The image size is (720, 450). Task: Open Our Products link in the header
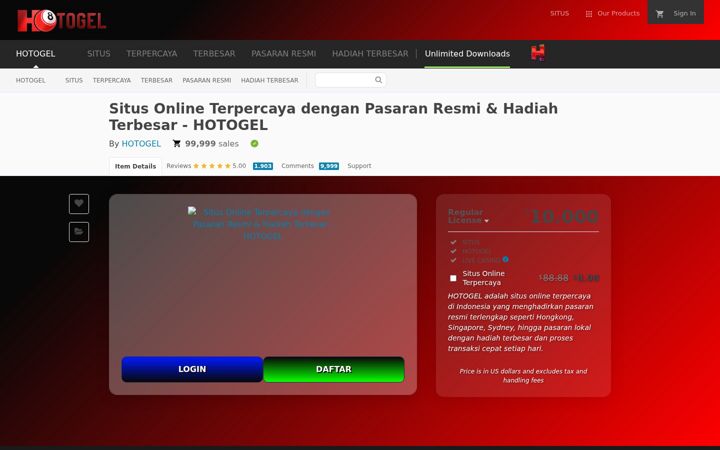click(618, 14)
